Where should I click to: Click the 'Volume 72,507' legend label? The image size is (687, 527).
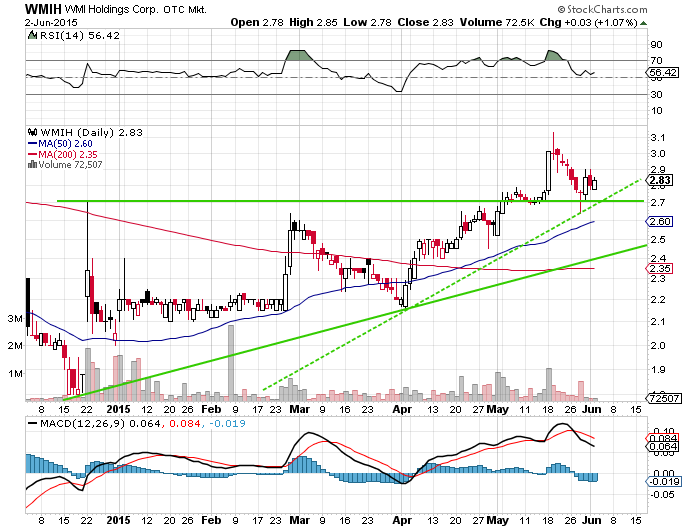(70, 165)
